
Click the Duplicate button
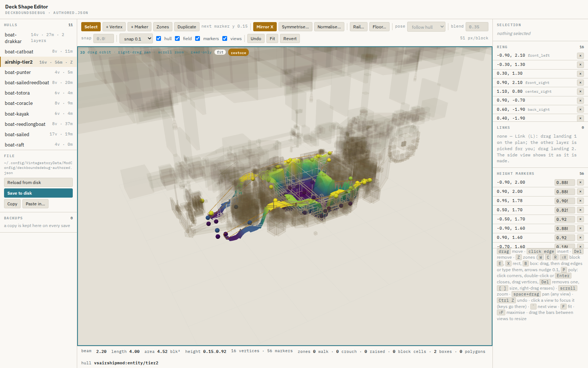(187, 27)
